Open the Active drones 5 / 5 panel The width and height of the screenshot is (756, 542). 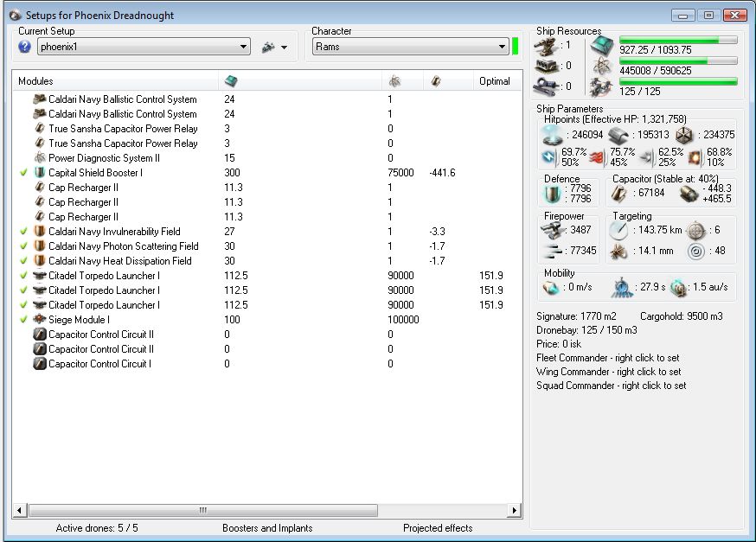coord(97,528)
